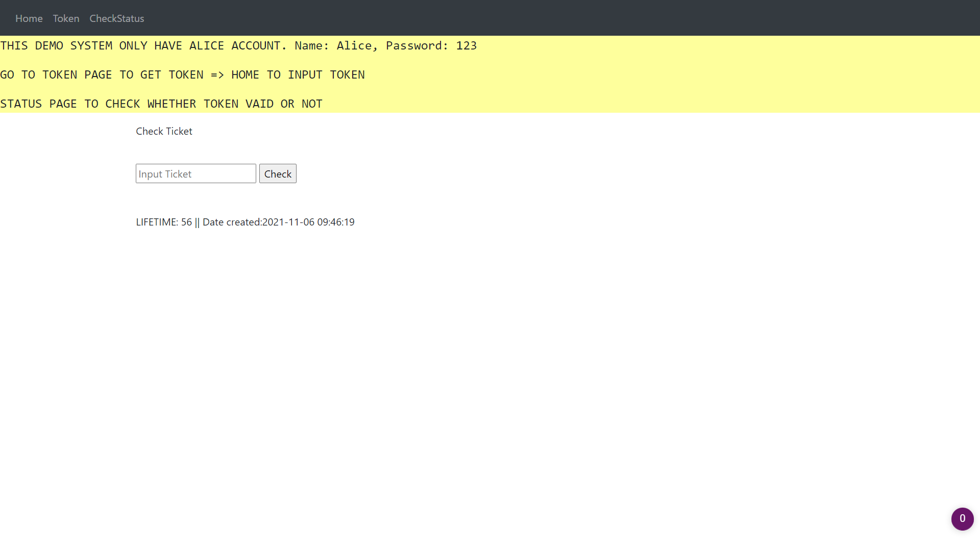Click the purple 0 badge

962,519
